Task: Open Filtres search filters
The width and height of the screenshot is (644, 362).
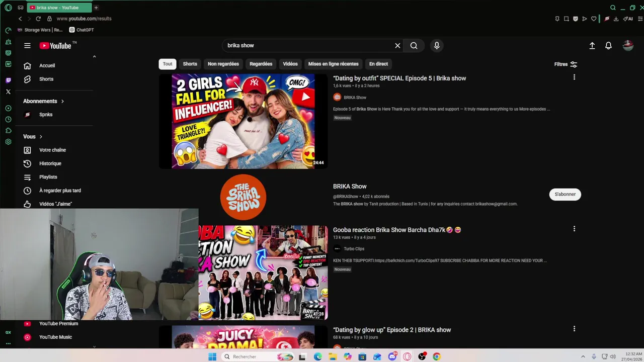Action: tap(566, 64)
